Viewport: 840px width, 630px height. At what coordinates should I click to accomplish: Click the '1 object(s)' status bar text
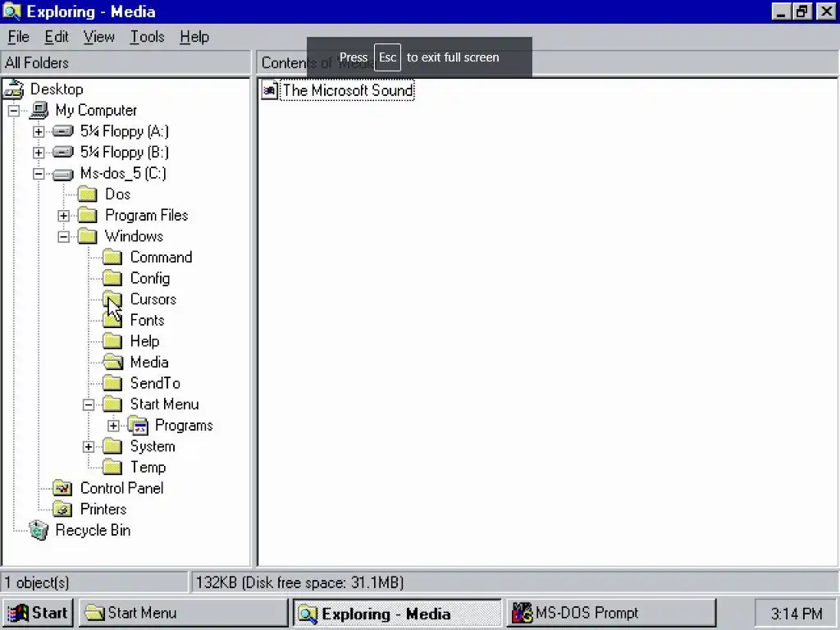37,582
